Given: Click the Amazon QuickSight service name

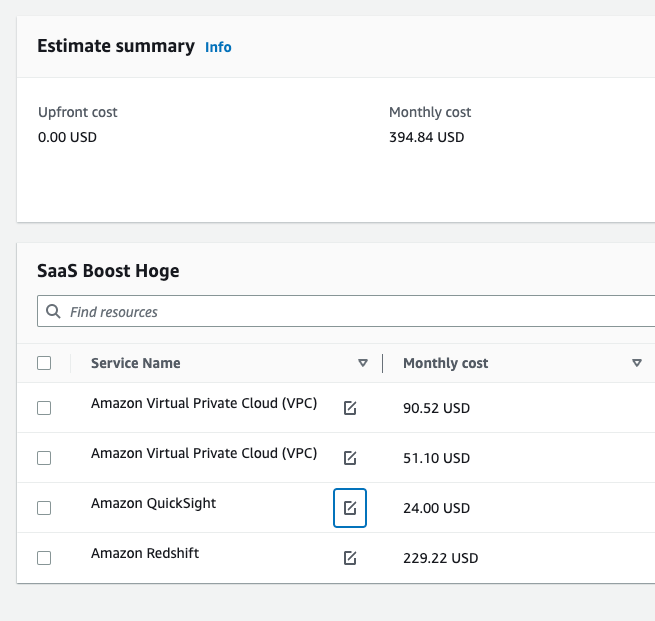Looking at the screenshot, I should [x=153, y=503].
